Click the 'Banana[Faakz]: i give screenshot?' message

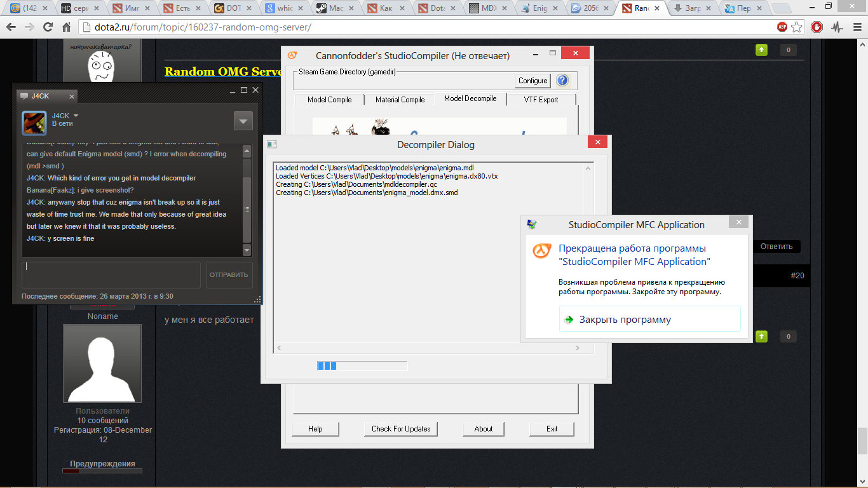coord(80,190)
